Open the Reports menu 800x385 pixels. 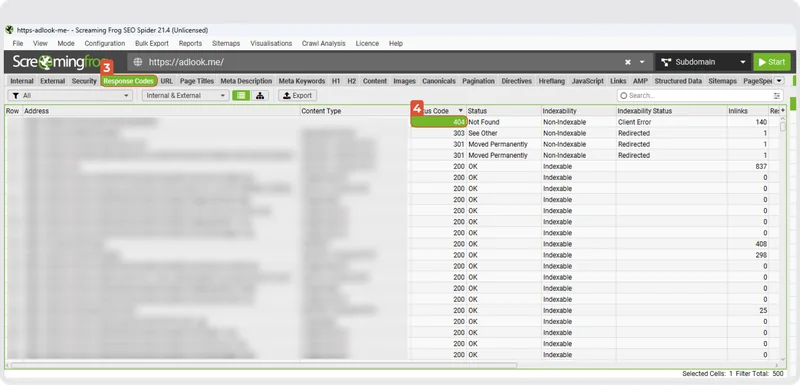tap(190, 43)
